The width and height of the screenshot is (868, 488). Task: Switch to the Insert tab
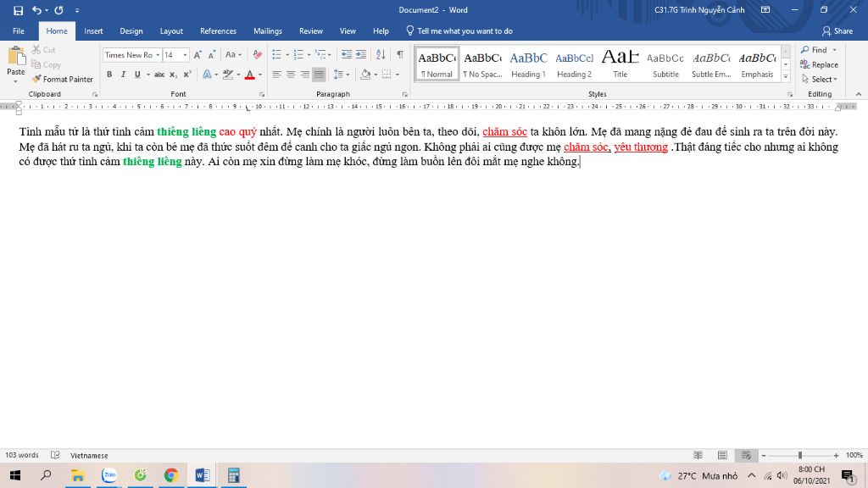[93, 31]
